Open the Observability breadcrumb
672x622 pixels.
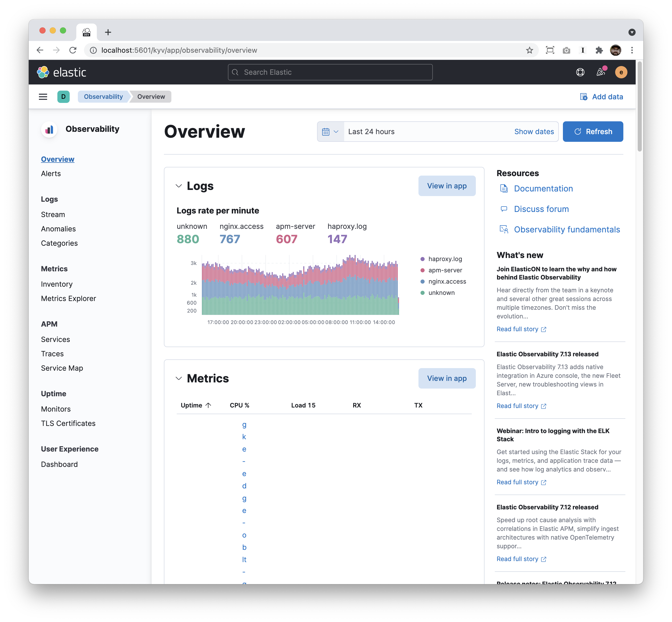[103, 96]
